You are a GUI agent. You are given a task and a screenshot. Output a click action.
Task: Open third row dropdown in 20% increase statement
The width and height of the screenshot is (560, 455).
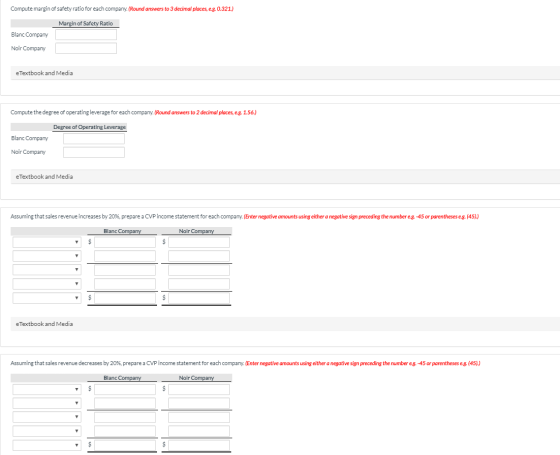coord(47,270)
